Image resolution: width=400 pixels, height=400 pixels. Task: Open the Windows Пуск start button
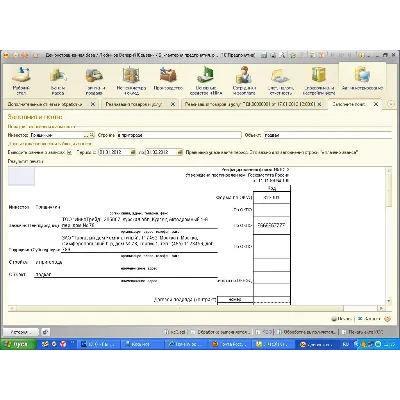(x=18, y=344)
